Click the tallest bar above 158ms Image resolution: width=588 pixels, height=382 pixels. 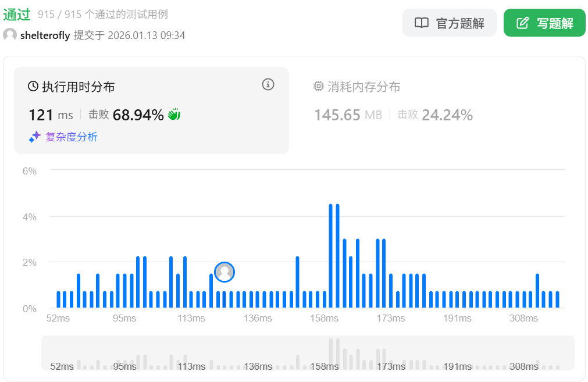pos(331,256)
